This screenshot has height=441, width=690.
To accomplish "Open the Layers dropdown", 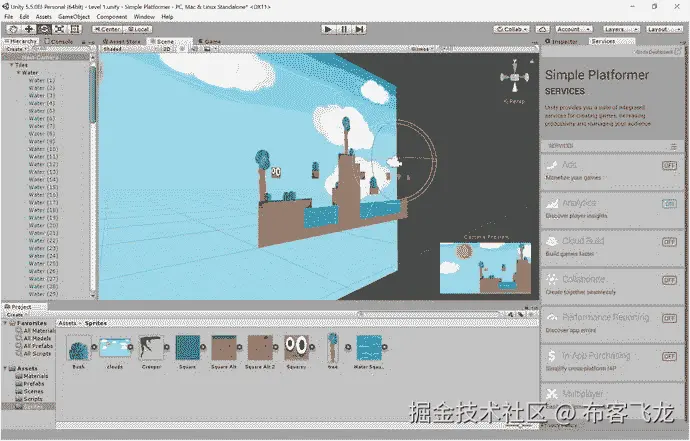I will [x=621, y=29].
